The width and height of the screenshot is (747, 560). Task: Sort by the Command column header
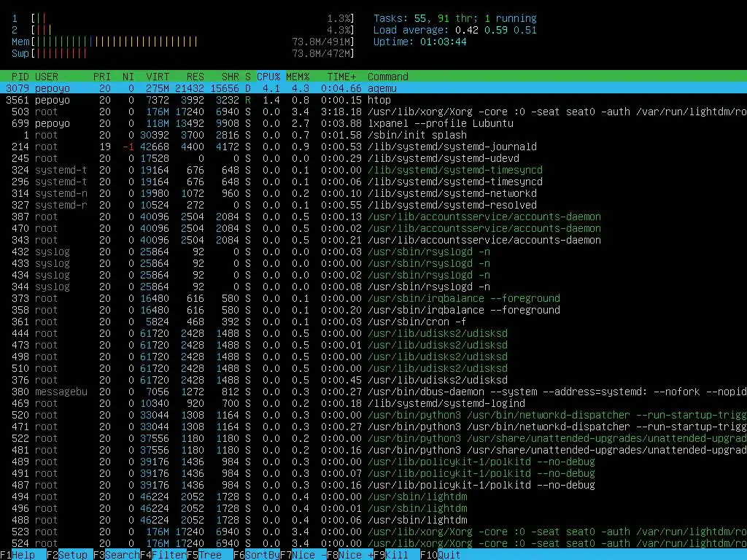pyautogui.click(x=388, y=77)
